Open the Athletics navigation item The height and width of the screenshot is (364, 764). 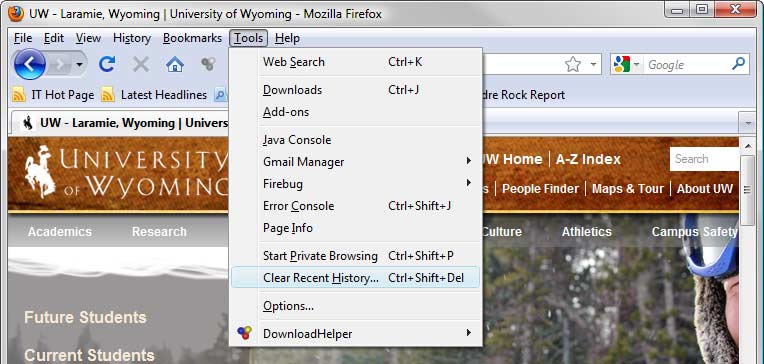pyautogui.click(x=587, y=231)
